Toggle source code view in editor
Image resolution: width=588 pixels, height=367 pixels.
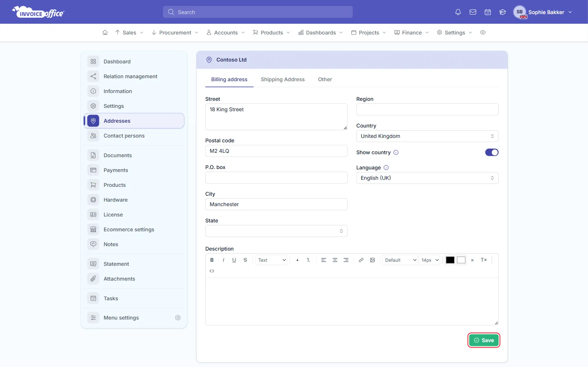tap(212, 271)
